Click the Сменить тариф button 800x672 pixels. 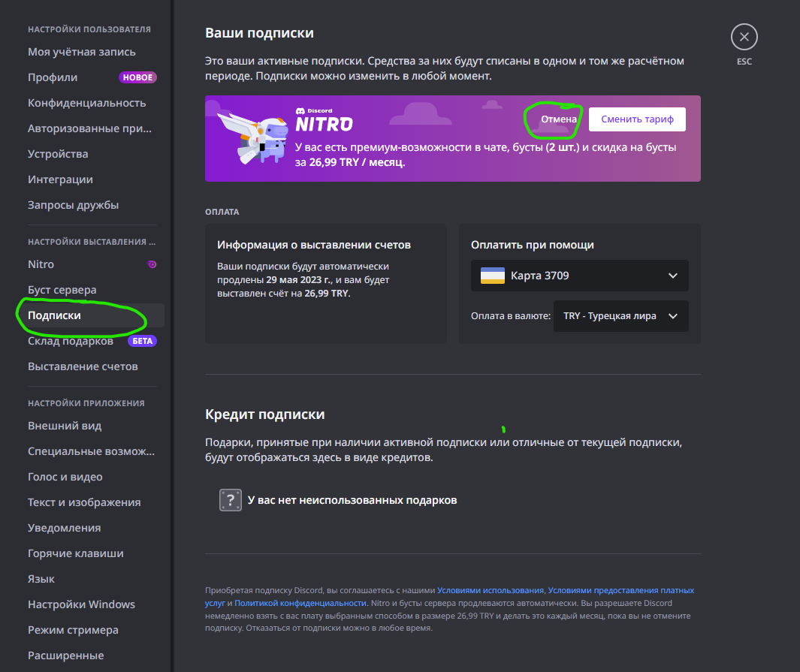(637, 119)
